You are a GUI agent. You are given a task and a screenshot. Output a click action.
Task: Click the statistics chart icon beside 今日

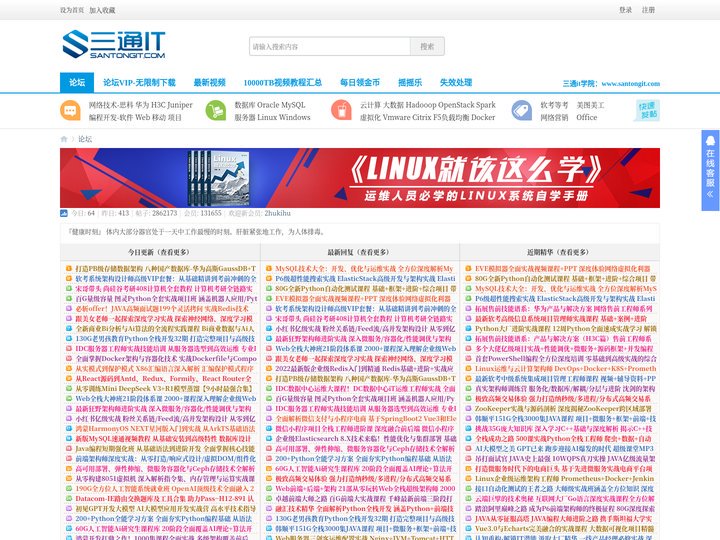click(64, 213)
